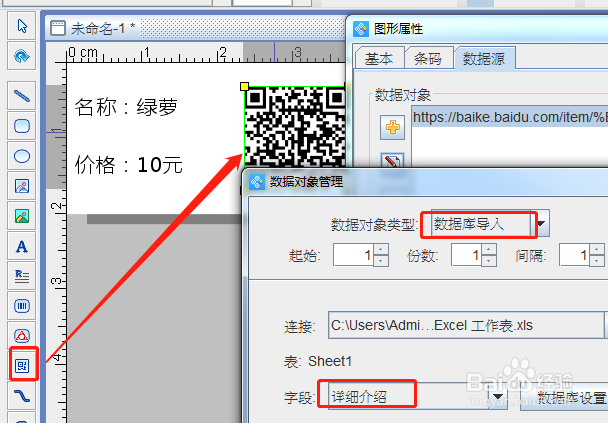Click the 数据对象管理 dialog title bar
Screen dimensions: 608x423
click(x=425, y=181)
